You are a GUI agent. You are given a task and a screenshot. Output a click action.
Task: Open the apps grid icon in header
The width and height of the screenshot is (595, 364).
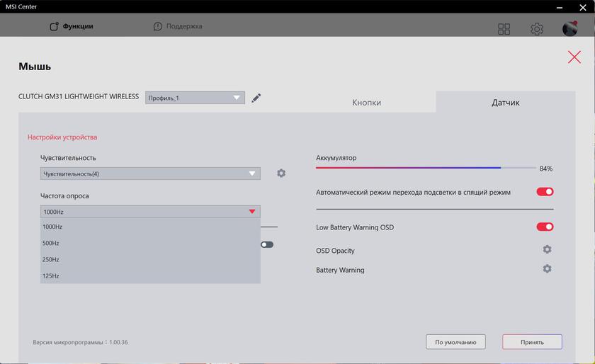[x=504, y=29]
